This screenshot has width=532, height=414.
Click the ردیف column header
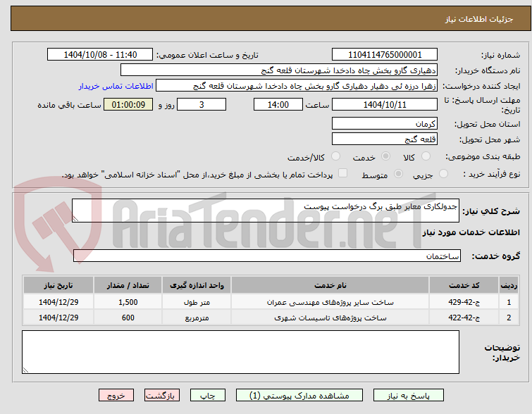coord(509,285)
